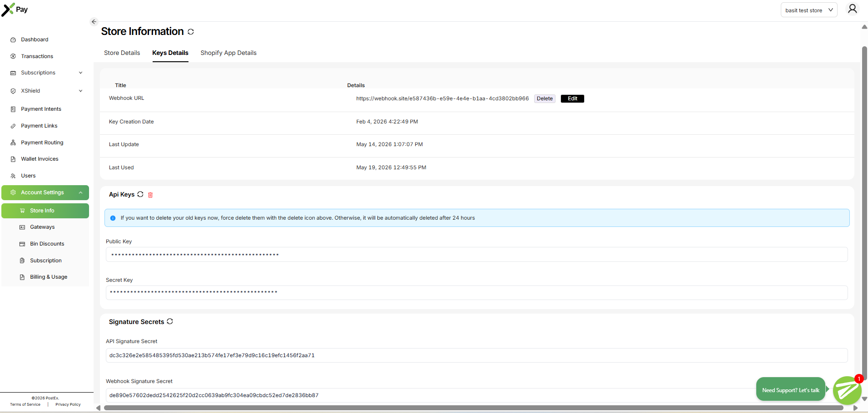Click the Bin Discounts icon
Image resolution: width=868 pixels, height=413 pixels.
pos(22,244)
